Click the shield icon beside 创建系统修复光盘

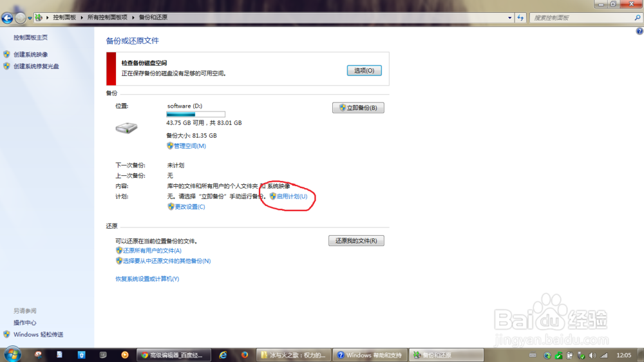pyautogui.click(x=6, y=66)
